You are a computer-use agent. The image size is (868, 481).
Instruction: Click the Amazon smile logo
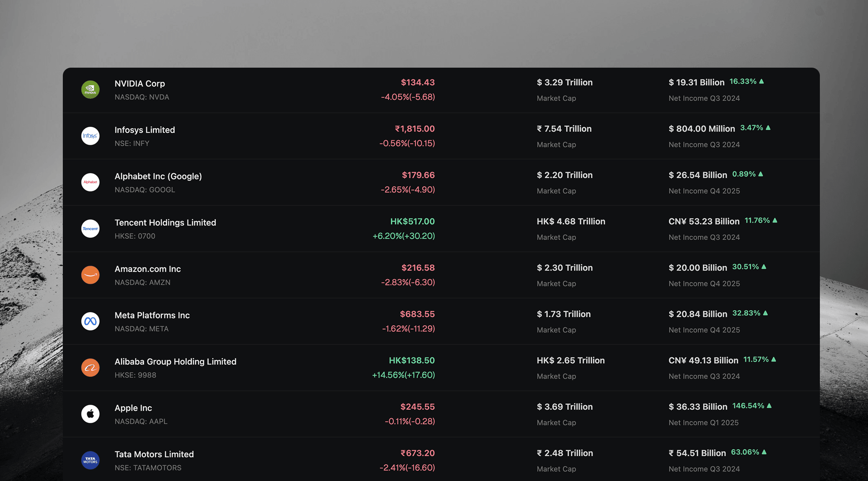(90, 275)
